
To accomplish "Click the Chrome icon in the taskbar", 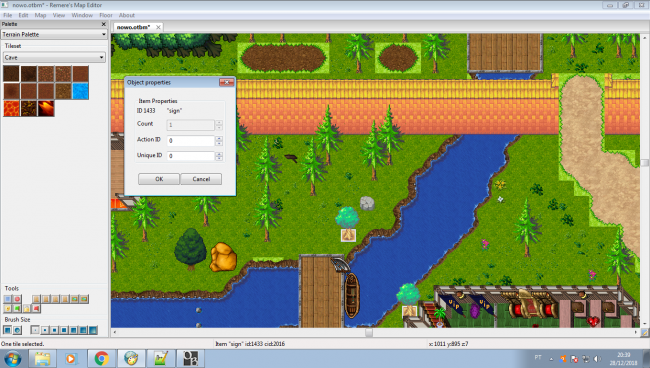I will (x=102, y=358).
